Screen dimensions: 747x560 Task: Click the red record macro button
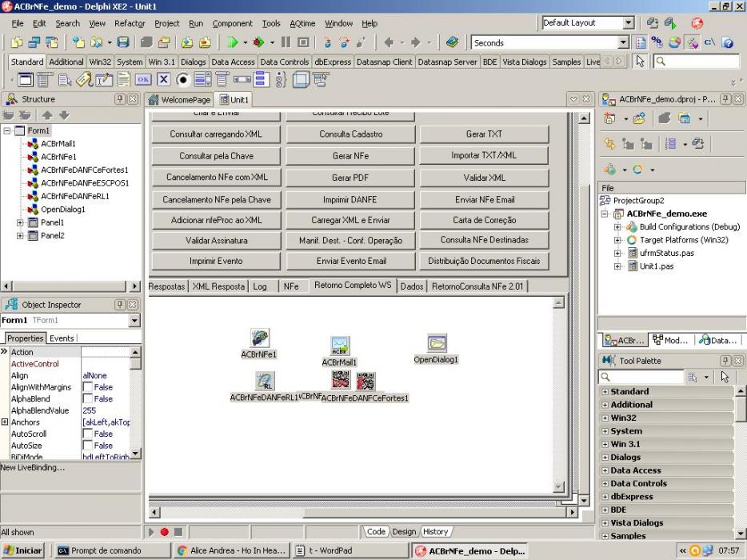[165, 532]
